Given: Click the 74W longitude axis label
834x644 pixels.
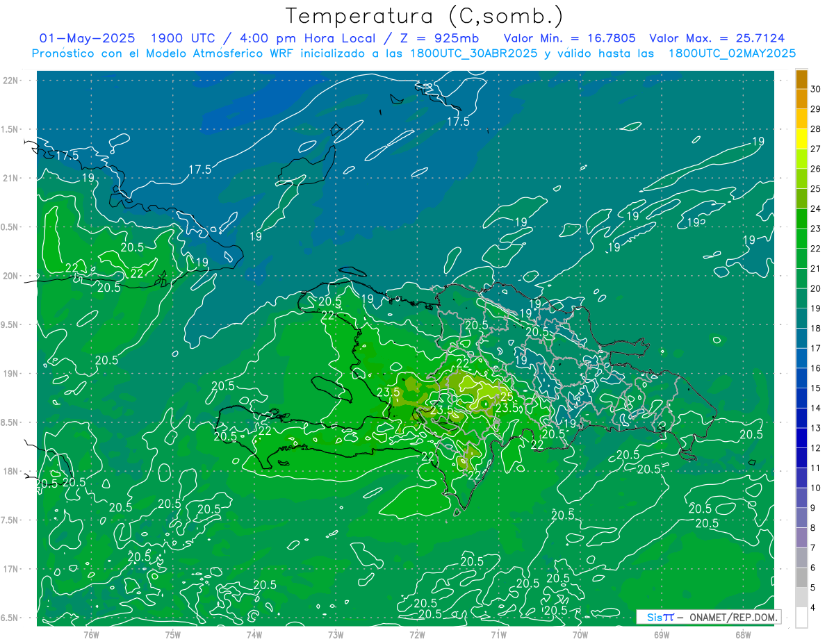Looking at the screenshot, I should (x=254, y=635).
